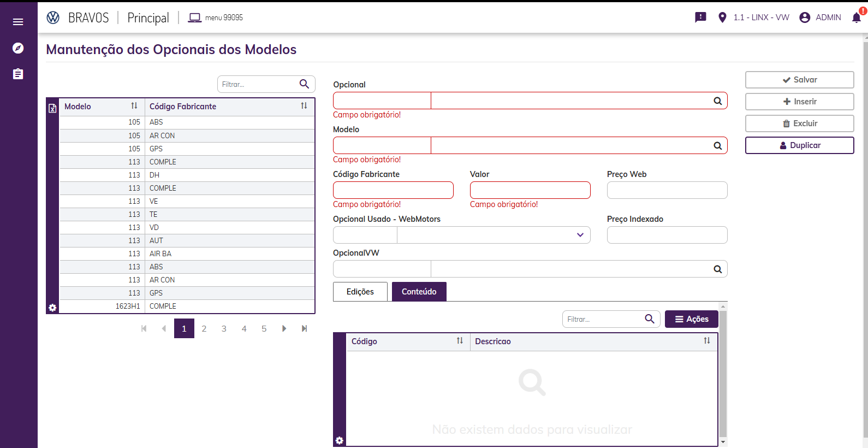Sort content grid by Descricao column
This screenshot has height=448, width=868.
tap(706, 341)
